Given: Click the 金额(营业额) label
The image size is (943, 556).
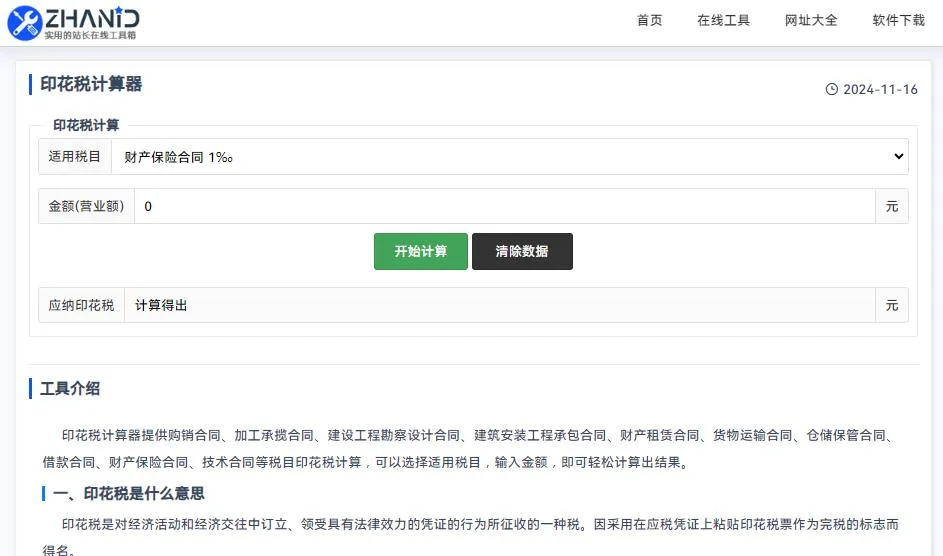Looking at the screenshot, I should pyautogui.click(x=86, y=206).
